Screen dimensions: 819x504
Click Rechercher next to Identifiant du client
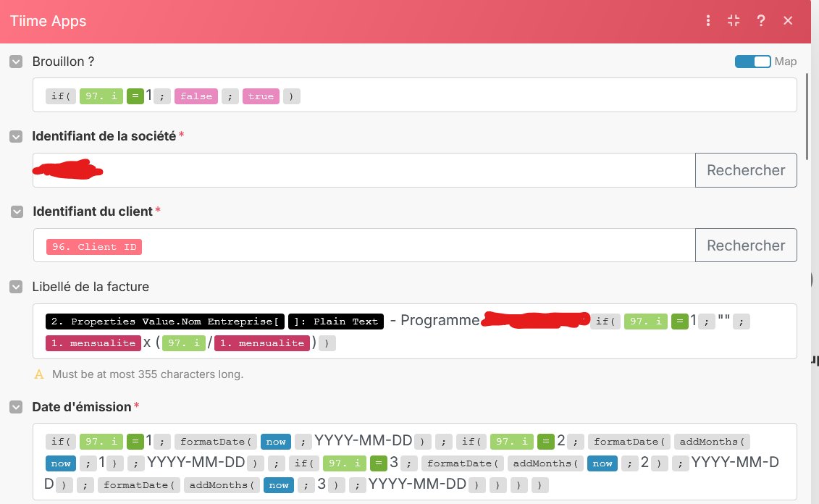tap(746, 245)
